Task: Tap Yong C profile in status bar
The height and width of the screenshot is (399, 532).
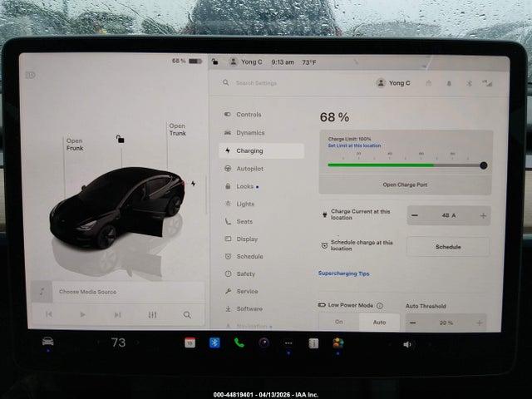Action: click(x=246, y=62)
